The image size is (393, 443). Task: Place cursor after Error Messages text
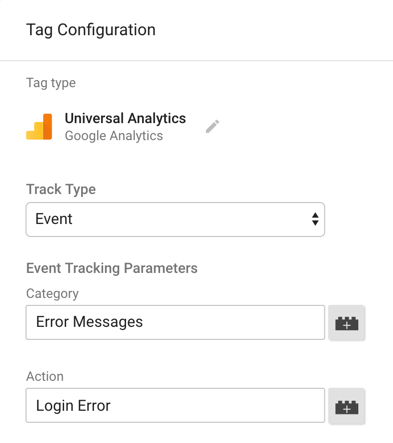click(144, 322)
